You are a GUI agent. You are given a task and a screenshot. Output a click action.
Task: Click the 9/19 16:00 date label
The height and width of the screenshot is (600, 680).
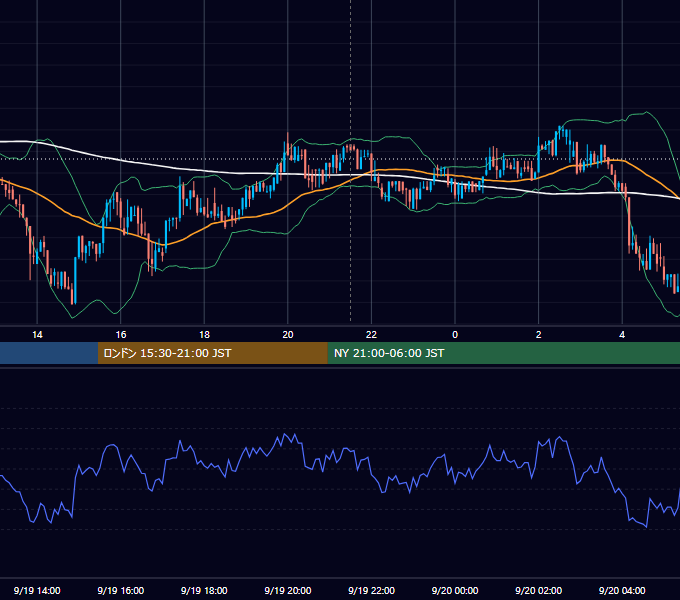tap(121, 590)
